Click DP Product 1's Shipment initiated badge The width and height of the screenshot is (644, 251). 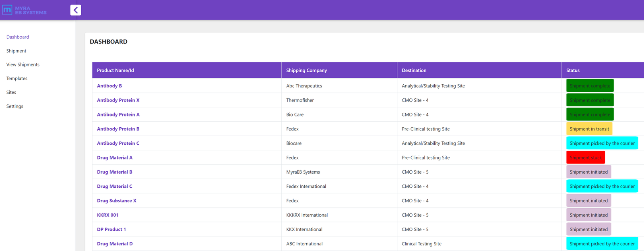tap(589, 230)
